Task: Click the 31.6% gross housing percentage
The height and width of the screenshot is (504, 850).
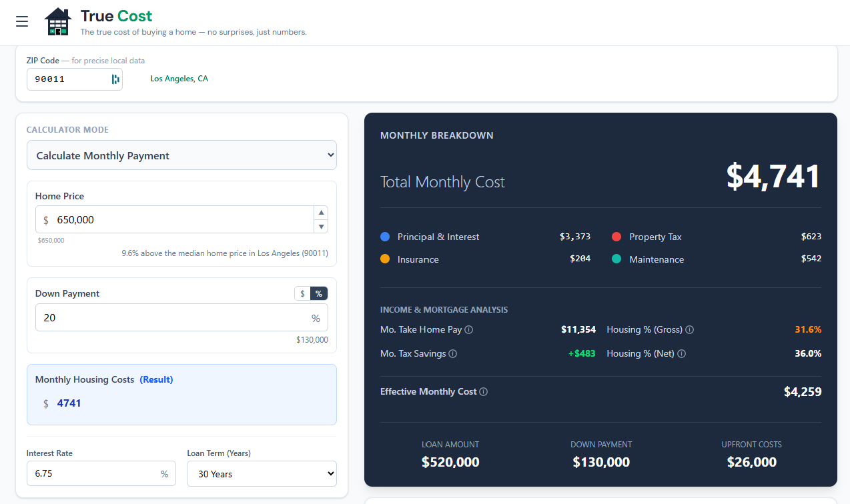Action: [x=808, y=330]
